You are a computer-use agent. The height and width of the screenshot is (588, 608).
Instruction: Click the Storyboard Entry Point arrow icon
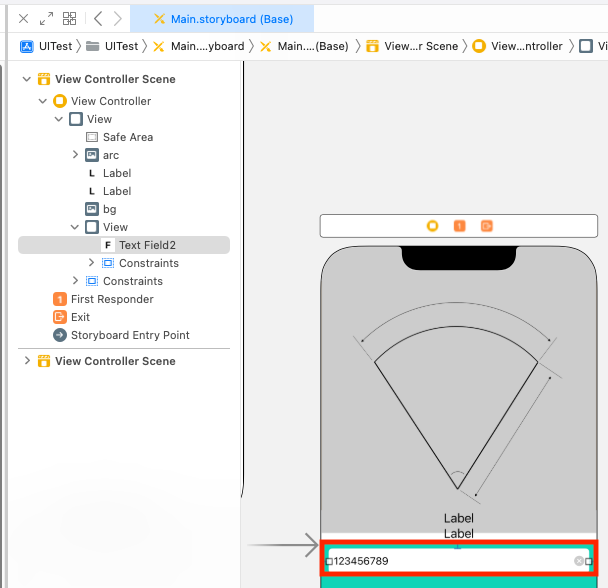coord(60,335)
